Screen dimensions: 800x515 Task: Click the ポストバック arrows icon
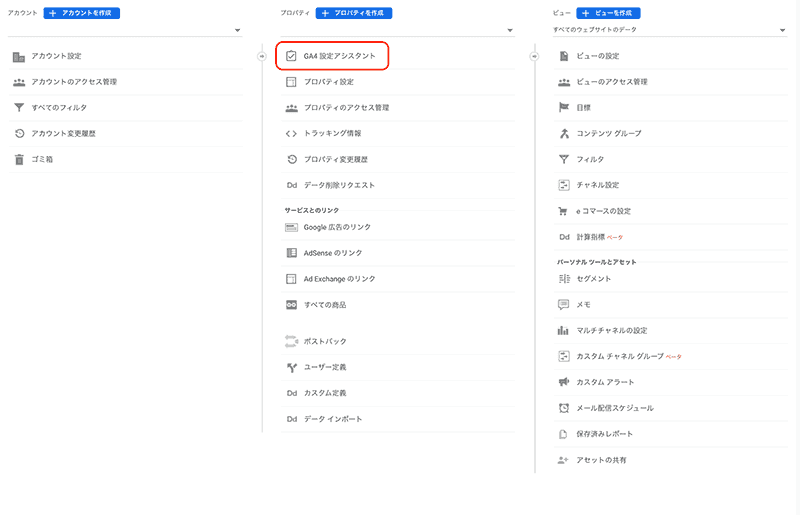click(291, 341)
